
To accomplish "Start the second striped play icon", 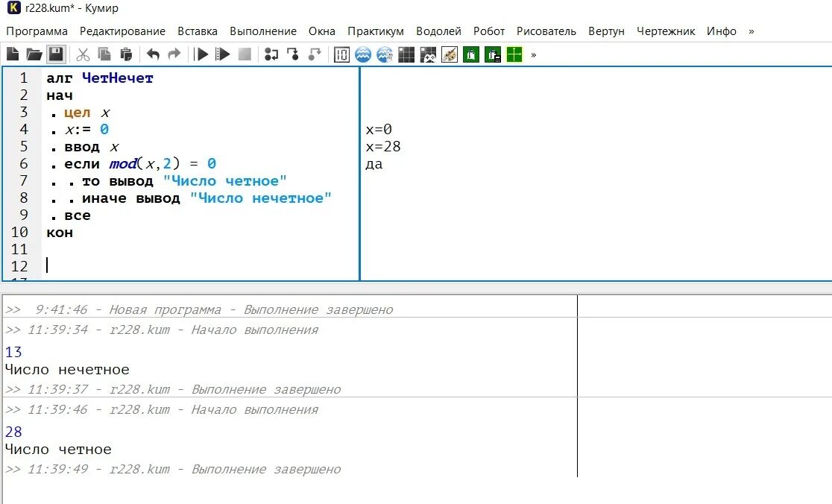I will 222,54.
